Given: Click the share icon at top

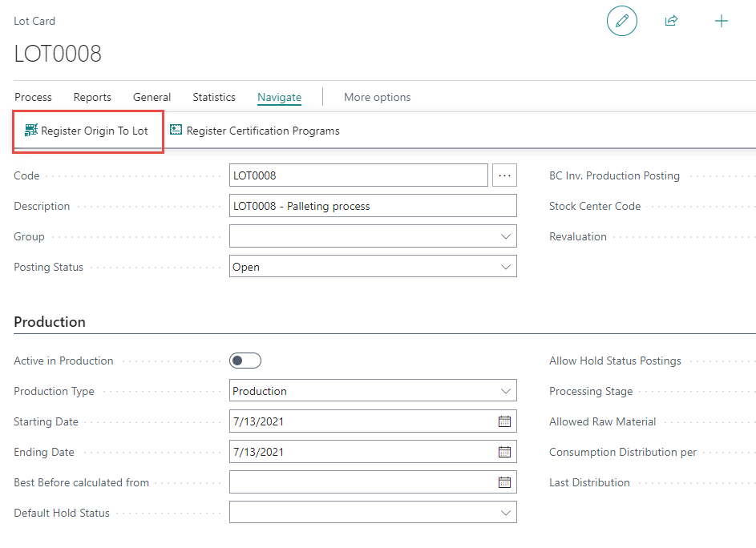Looking at the screenshot, I should [x=671, y=21].
